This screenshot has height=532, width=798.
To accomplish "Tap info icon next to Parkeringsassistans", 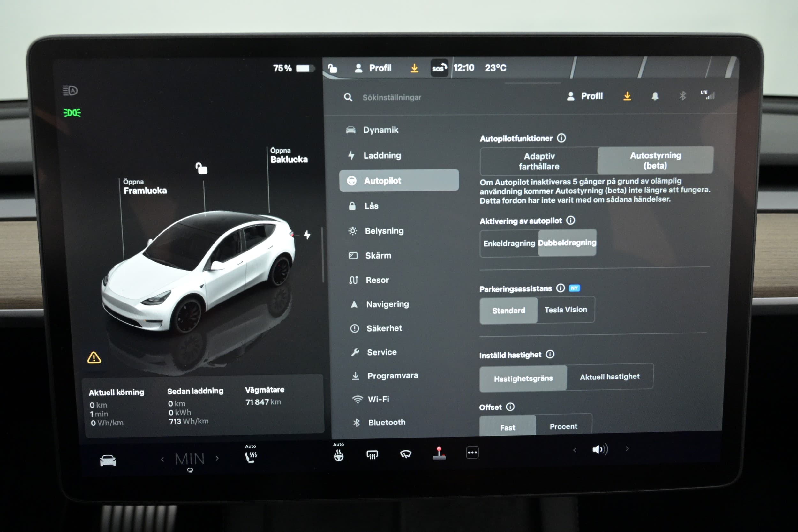I will (x=560, y=288).
